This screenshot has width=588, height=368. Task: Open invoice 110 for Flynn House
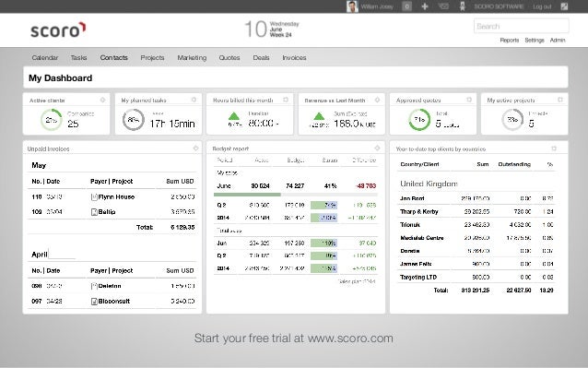point(112,197)
